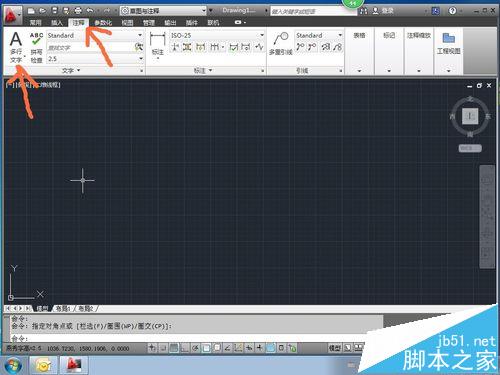Toggle Object Snap in the status bar

(x=206, y=348)
